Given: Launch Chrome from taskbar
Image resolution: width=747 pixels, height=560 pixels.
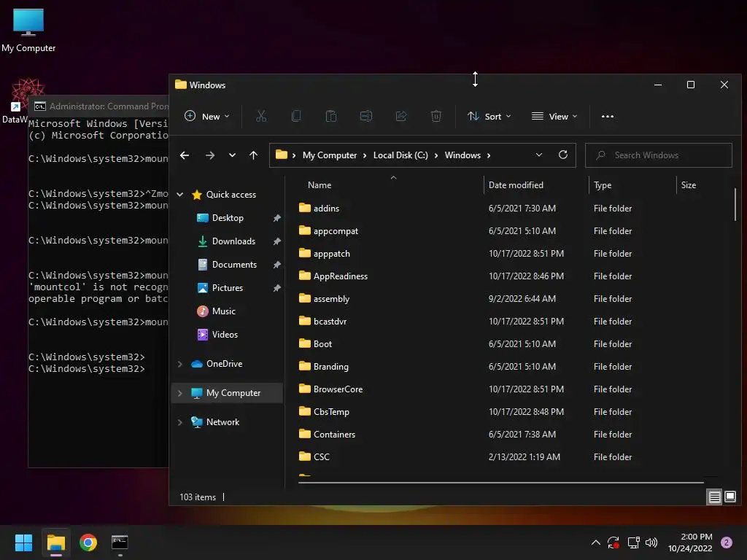Looking at the screenshot, I should click(88, 542).
